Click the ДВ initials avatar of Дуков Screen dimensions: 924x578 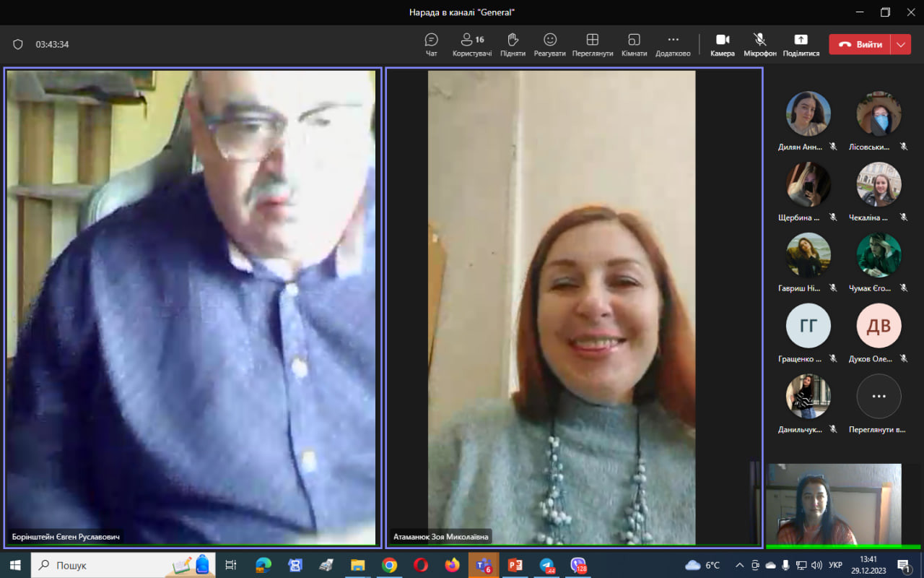coord(879,326)
